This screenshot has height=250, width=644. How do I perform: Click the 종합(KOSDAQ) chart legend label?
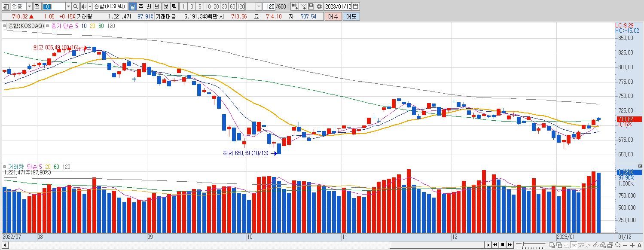pos(27,26)
